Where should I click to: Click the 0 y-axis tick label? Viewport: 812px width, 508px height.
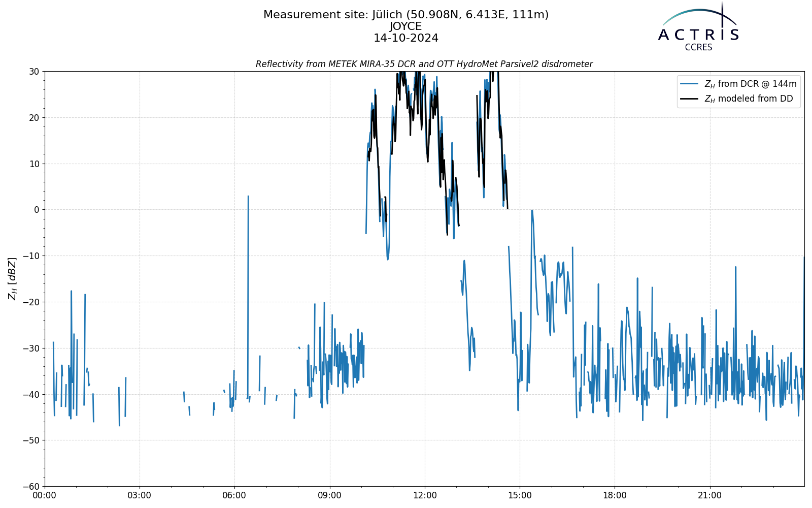(x=37, y=210)
